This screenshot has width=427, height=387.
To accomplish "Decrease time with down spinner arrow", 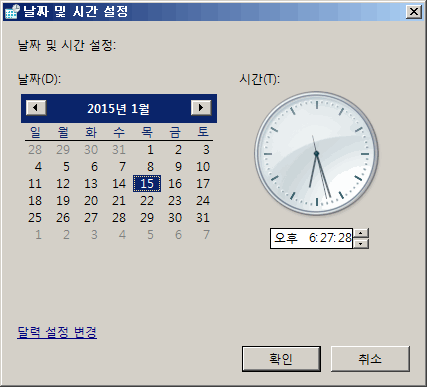I will 360,244.
